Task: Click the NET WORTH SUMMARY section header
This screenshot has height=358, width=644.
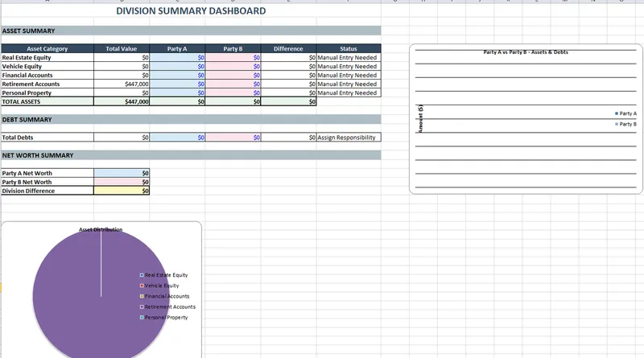Action: coord(191,155)
